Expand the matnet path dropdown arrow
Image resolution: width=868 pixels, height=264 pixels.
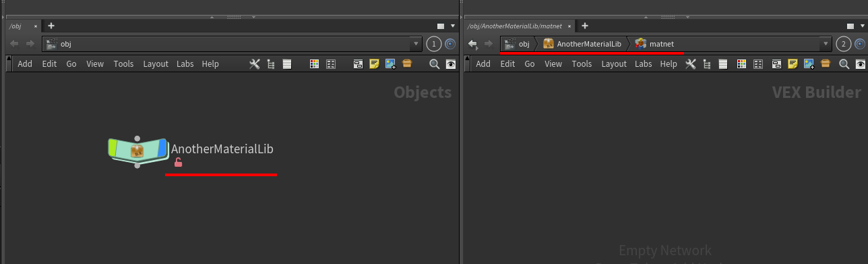point(825,44)
